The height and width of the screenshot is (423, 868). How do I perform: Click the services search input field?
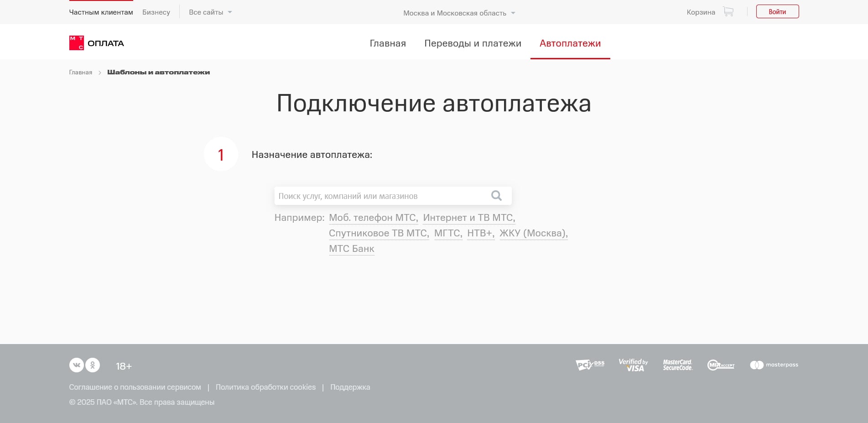[379, 195]
